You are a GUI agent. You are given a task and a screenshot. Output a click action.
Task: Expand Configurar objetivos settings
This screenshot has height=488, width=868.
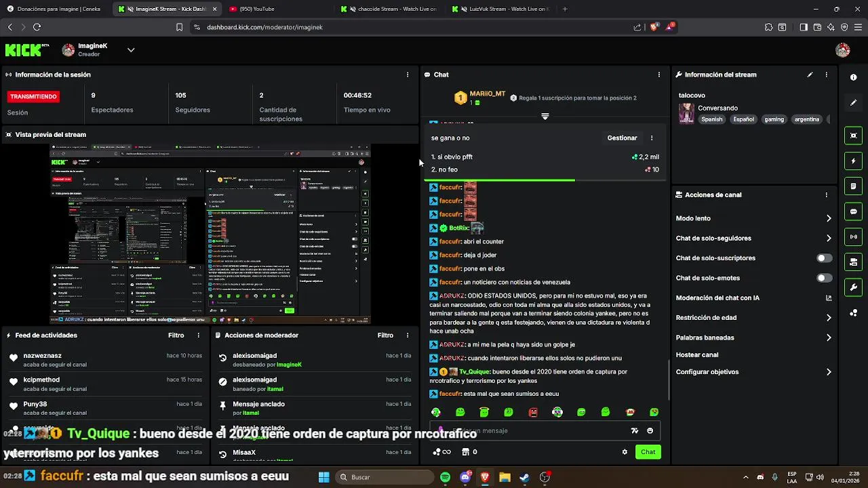[x=829, y=372]
